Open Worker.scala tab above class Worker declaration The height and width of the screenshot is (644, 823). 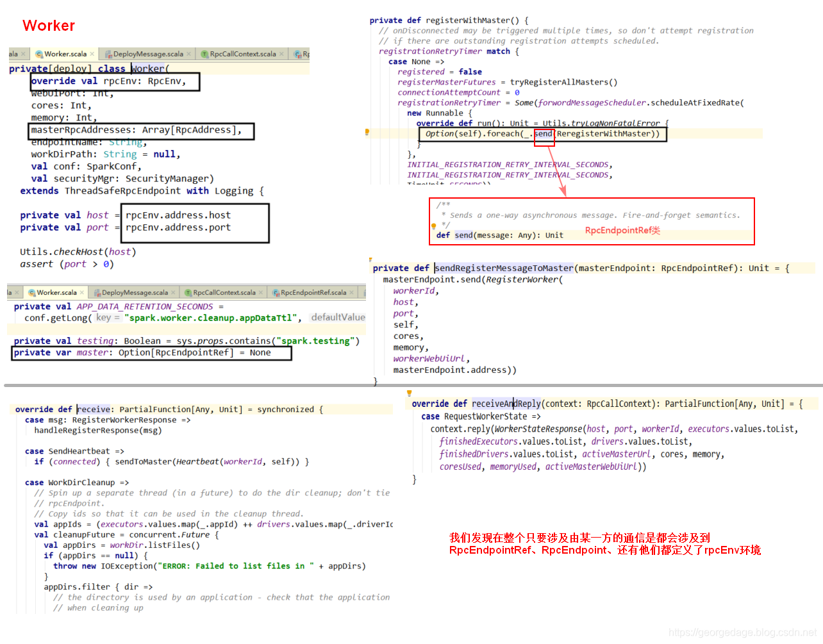pyautogui.click(x=65, y=54)
